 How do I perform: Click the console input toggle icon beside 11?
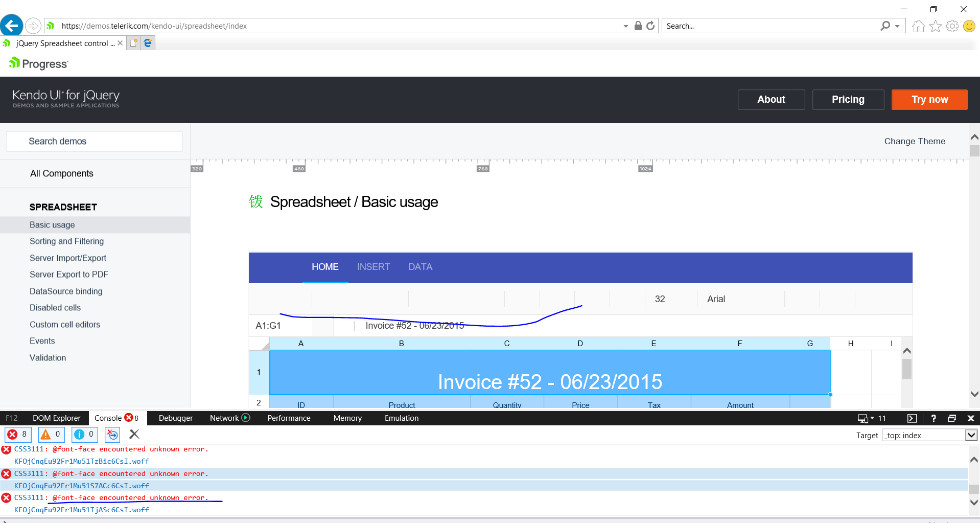coord(912,418)
